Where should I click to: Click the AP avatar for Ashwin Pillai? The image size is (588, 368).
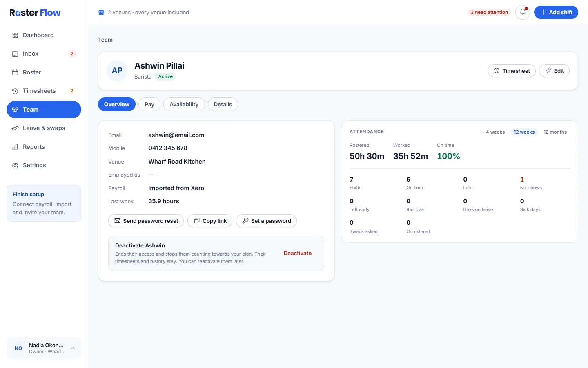pos(117,71)
